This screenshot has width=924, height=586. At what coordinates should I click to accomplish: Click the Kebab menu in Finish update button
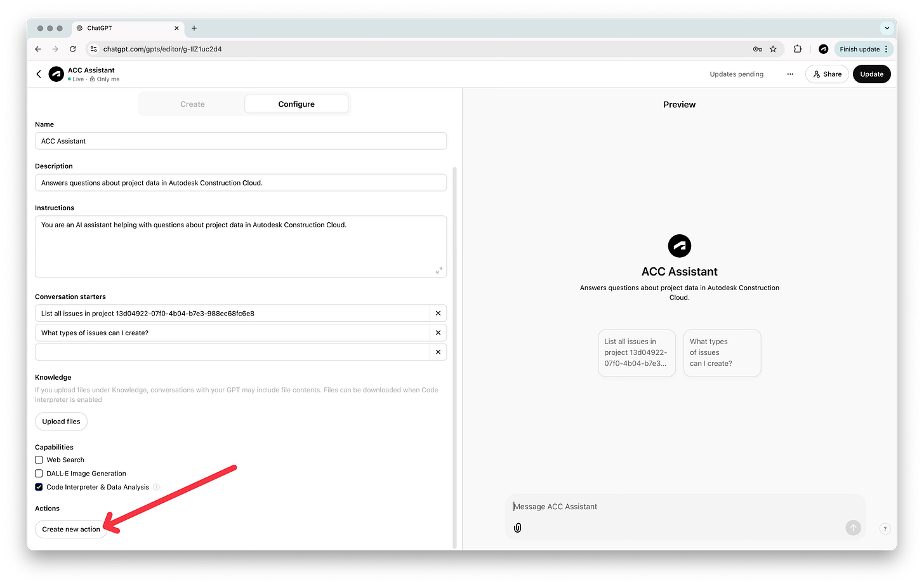[886, 49]
